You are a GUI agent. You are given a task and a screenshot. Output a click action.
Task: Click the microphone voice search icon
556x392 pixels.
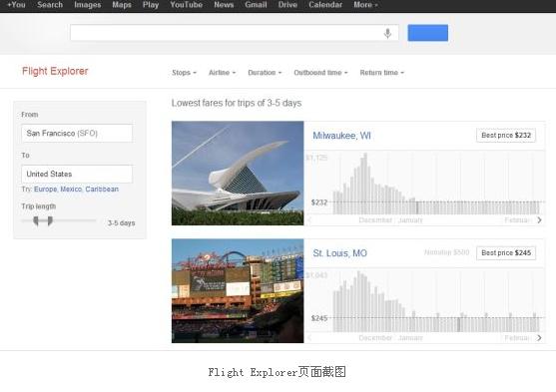387,33
